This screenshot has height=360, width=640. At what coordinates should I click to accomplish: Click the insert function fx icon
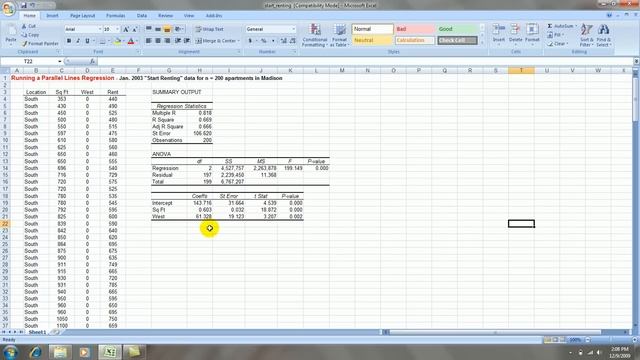[x=92, y=61]
